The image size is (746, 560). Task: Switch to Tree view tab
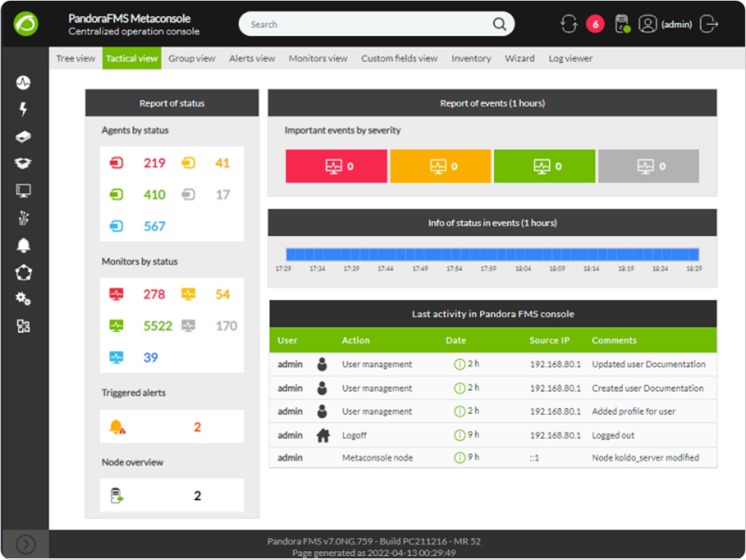75,58
